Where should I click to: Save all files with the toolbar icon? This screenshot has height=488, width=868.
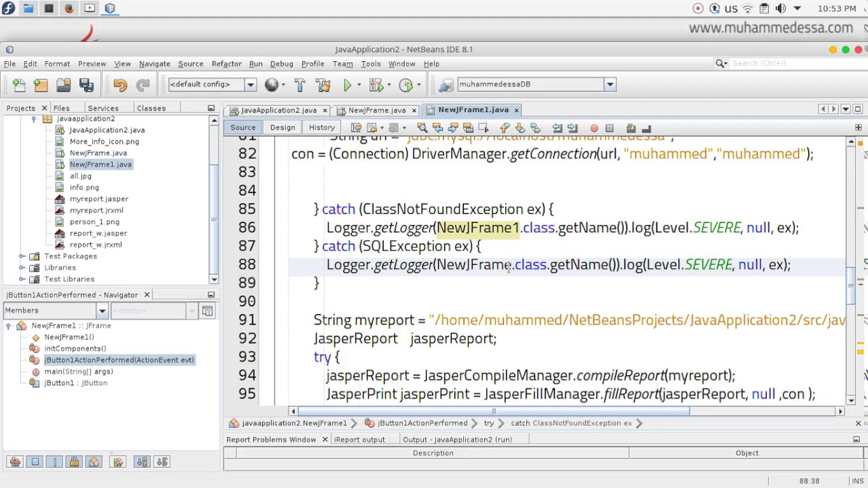86,84
